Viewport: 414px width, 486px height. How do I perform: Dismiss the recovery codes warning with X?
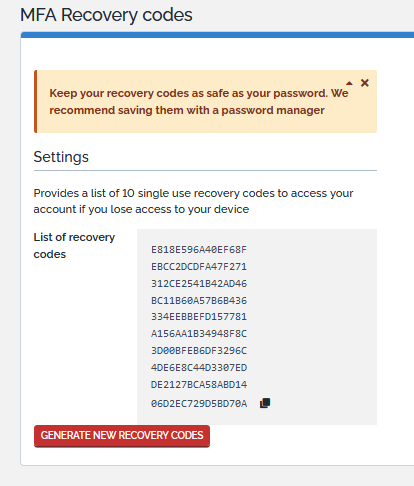365,83
